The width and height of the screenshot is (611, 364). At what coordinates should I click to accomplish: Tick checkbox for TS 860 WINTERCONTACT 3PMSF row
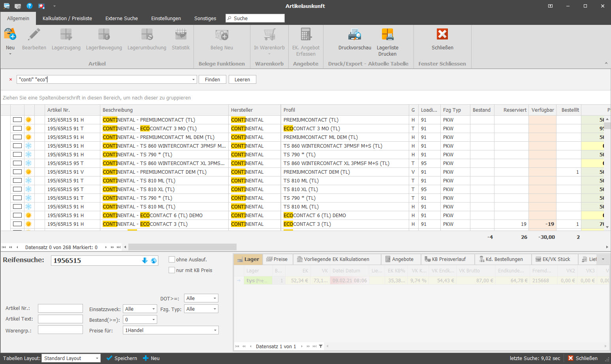[x=17, y=146]
